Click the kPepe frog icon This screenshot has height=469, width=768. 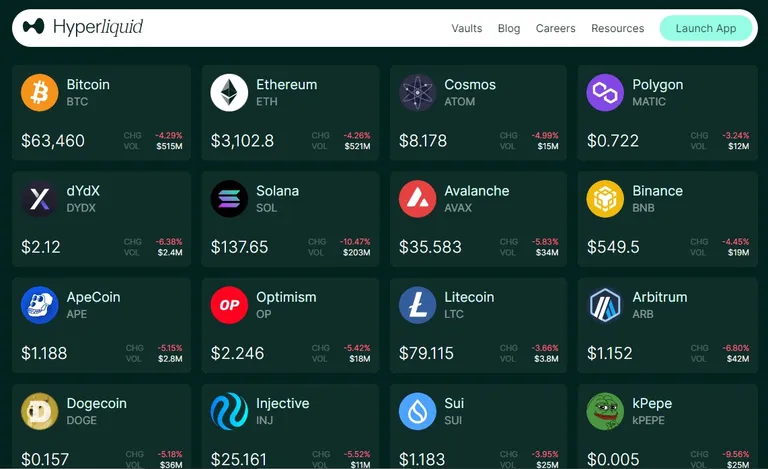605,411
